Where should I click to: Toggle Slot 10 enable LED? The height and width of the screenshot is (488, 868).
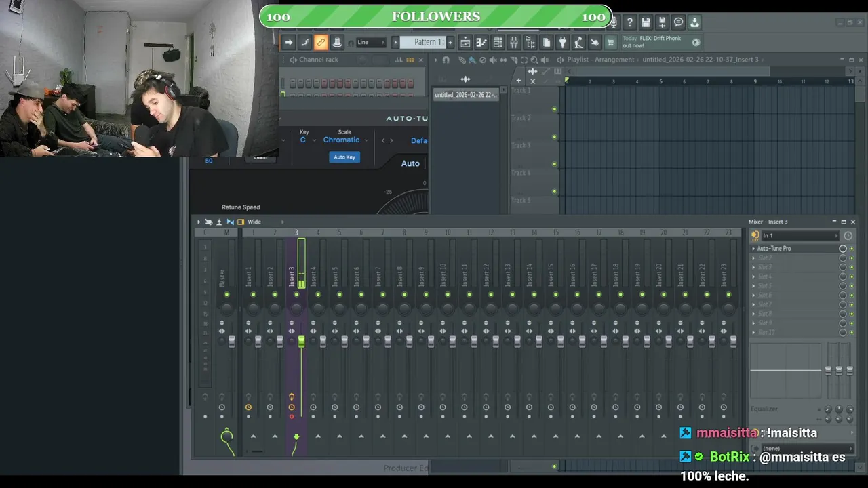point(852,333)
